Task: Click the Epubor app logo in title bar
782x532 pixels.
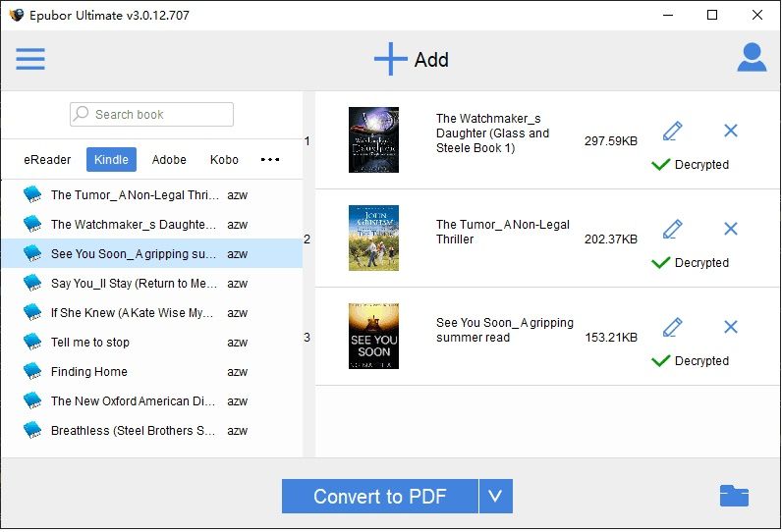Action: click(17, 15)
